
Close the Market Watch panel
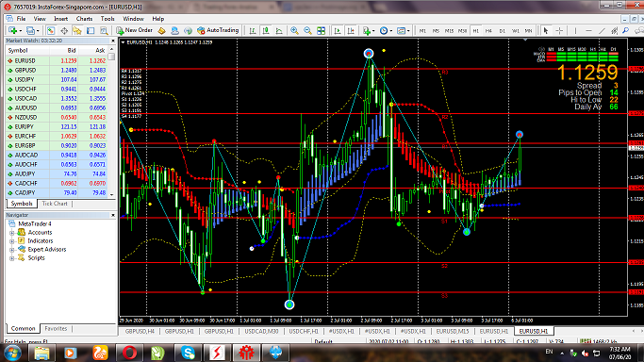click(113, 41)
